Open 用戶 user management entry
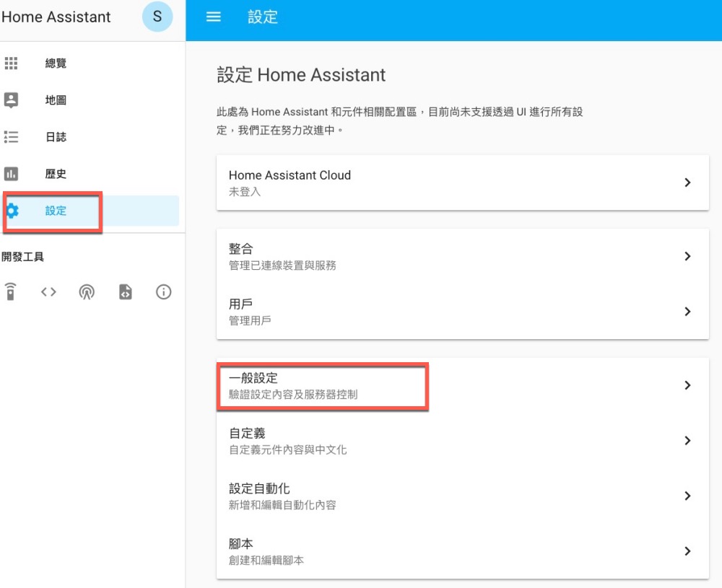This screenshot has height=588, width=722. tap(462, 312)
